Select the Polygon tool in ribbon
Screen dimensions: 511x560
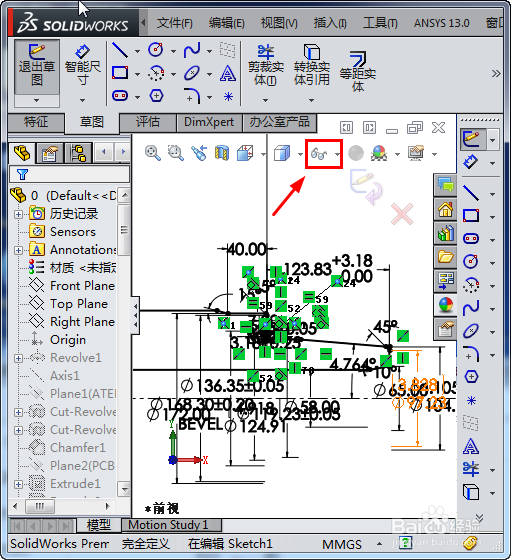pyautogui.click(x=156, y=96)
